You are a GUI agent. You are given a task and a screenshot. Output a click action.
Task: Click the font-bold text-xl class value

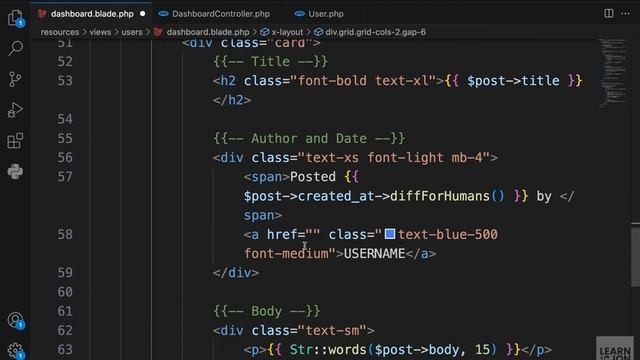(x=363, y=81)
